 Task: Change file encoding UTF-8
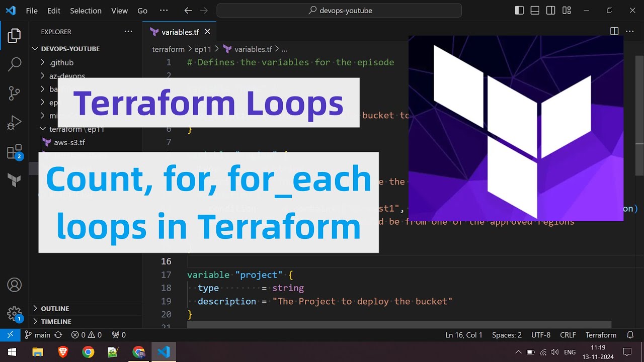541,335
